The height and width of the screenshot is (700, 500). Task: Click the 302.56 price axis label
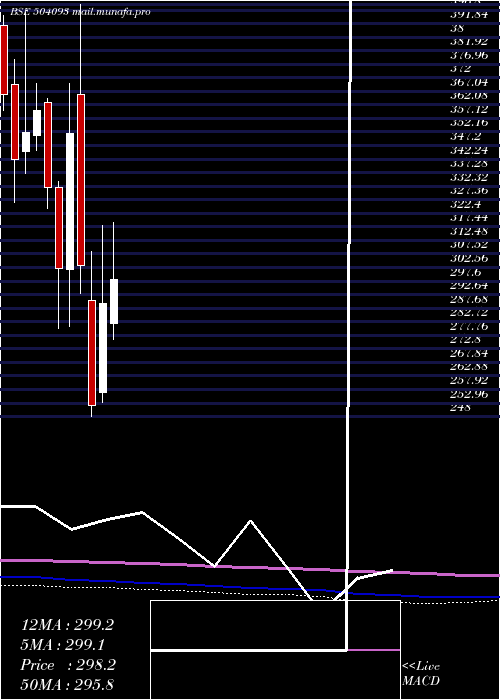469,258
